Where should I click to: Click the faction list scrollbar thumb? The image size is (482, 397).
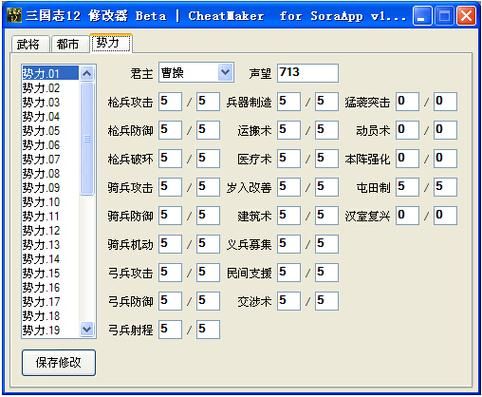click(87, 139)
